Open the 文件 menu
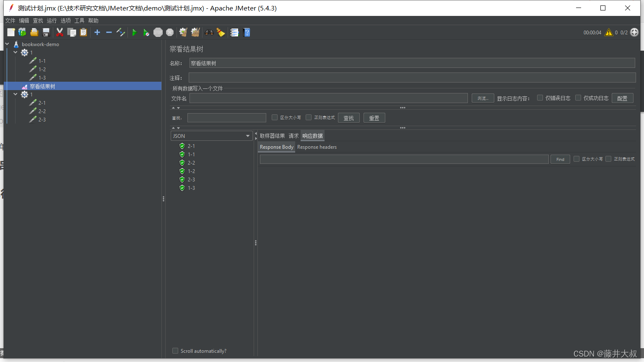 coord(10,21)
